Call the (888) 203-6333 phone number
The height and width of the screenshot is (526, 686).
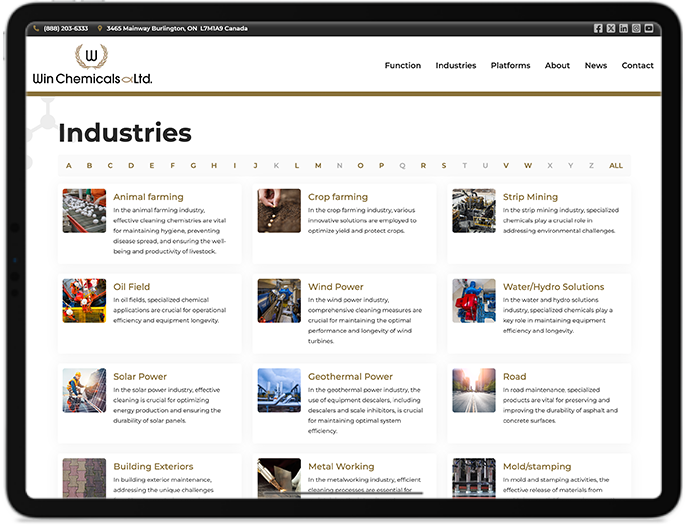(x=66, y=28)
